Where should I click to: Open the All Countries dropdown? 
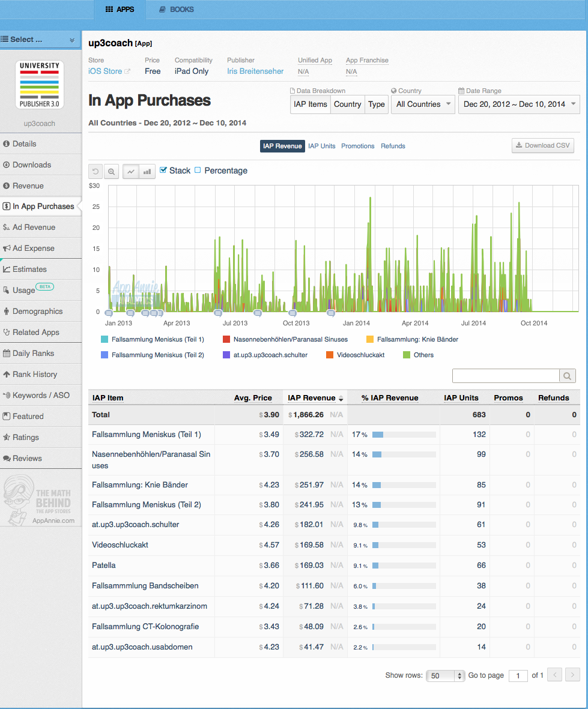click(423, 104)
